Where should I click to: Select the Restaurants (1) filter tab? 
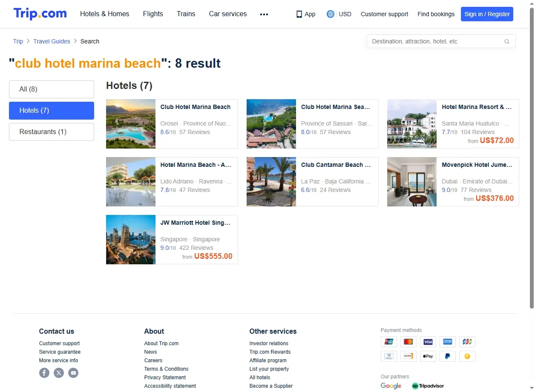[x=52, y=132]
